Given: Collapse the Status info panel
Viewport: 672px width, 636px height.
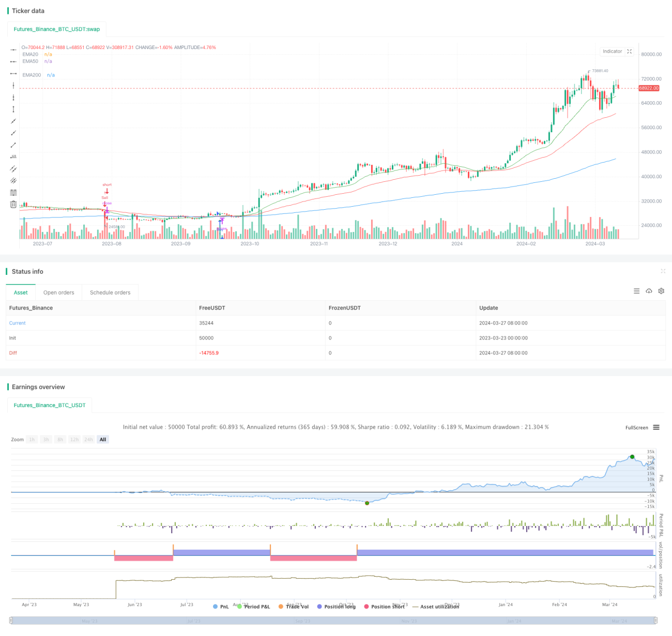Looking at the screenshot, I should (x=663, y=271).
